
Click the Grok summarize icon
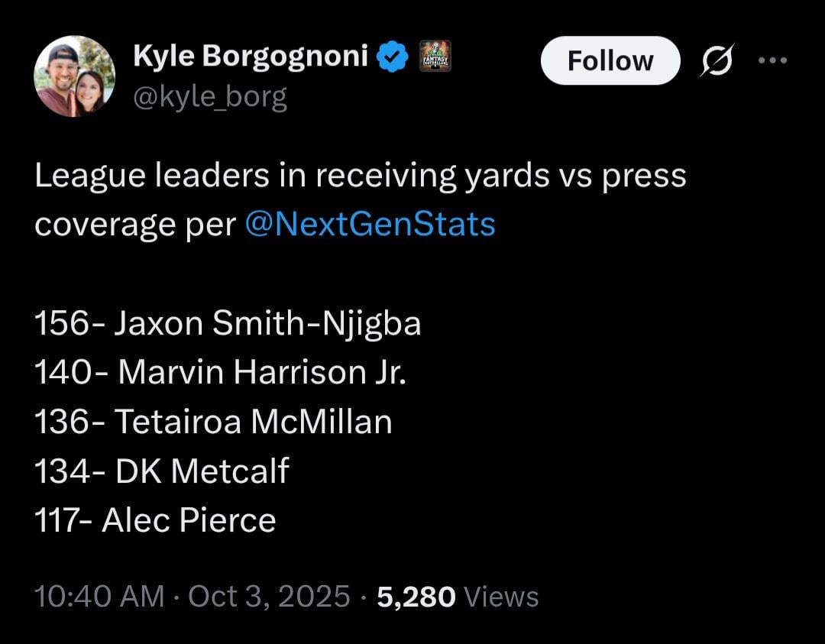tap(718, 59)
